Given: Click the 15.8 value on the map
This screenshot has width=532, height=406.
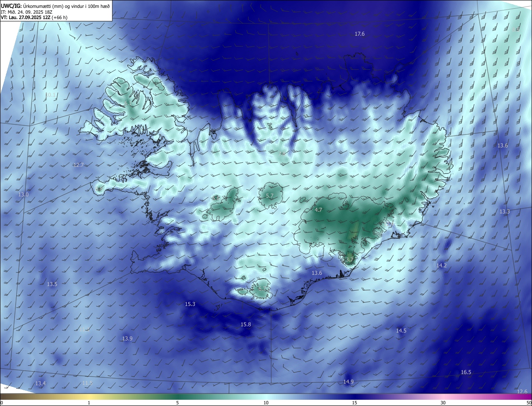Looking at the screenshot, I should coord(246,324).
